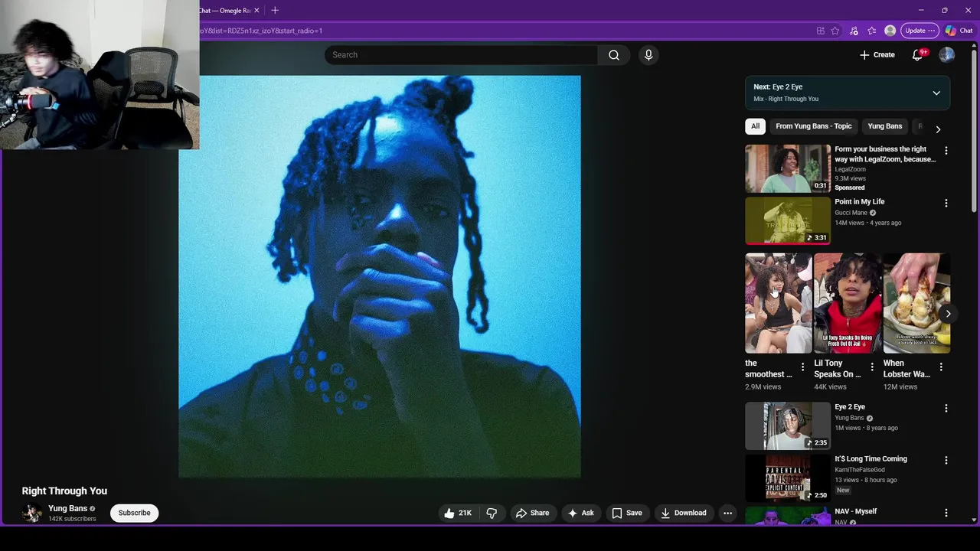
Task: Open Eye 2 Eye video thumbnail
Action: click(x=788, y=425)
